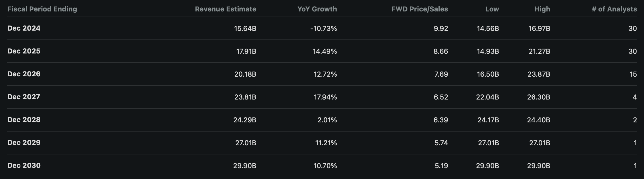Select the 8.66 forward price/sales value
This screenshot has width=644, height=179.
click(x=441, y=51)
